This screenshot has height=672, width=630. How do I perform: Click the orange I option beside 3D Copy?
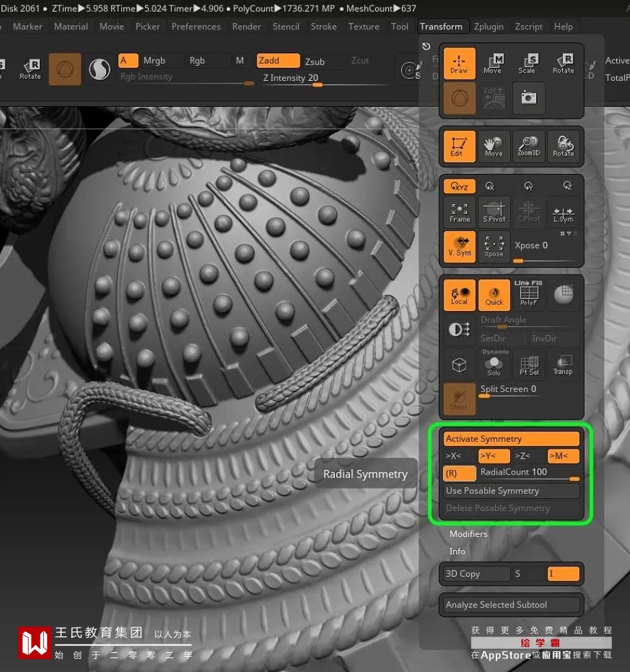click(x=563, y=573)
